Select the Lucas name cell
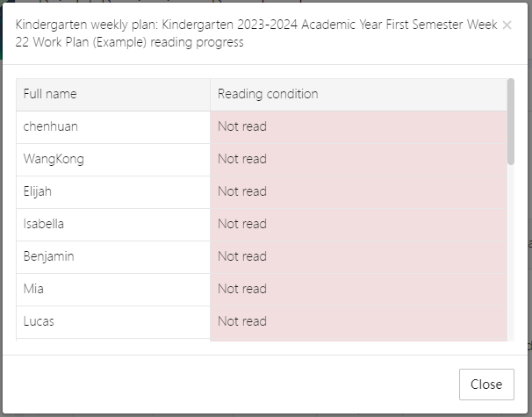The image size is (532, 417). click(113, 321)
